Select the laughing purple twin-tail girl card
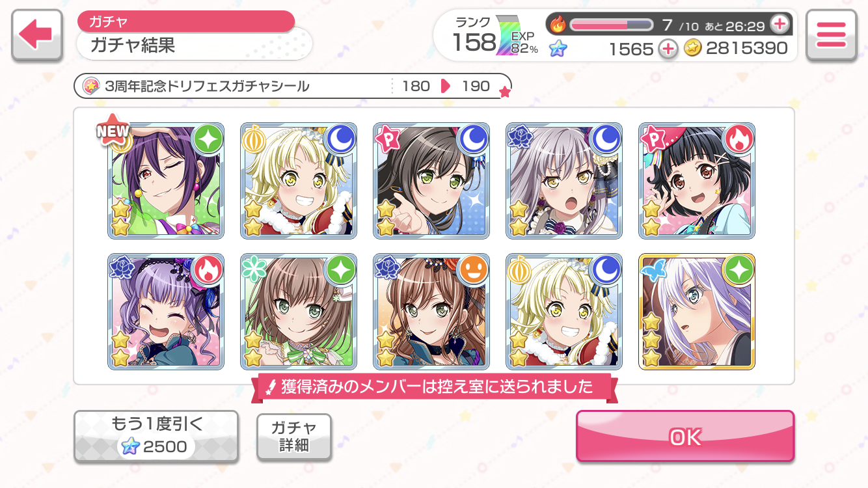868x488 pixels. click(166, 312)
